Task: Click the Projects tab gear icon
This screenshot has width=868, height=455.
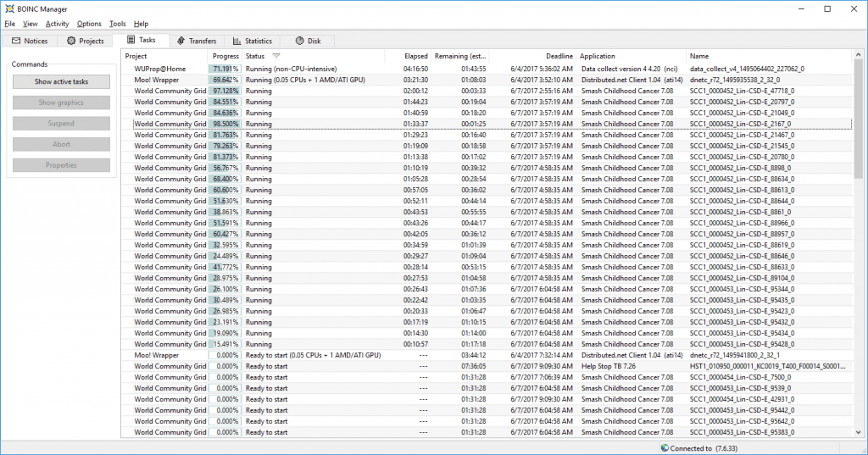Action: 71,41
